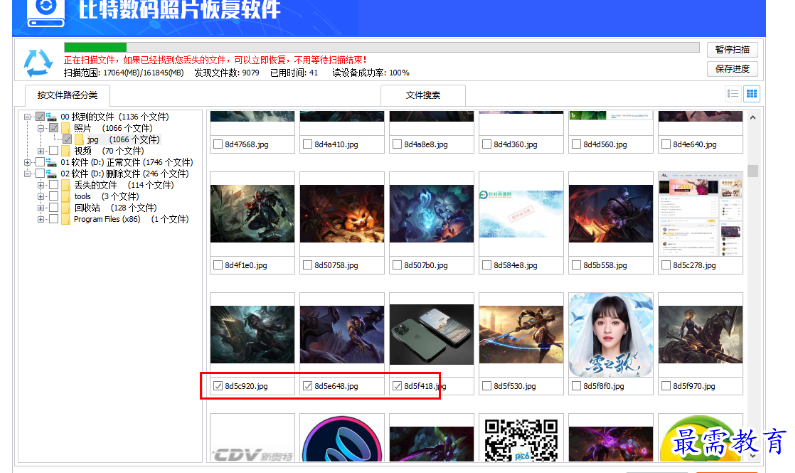Toggle checkbox of 00 找到的文件

[40, 117]
